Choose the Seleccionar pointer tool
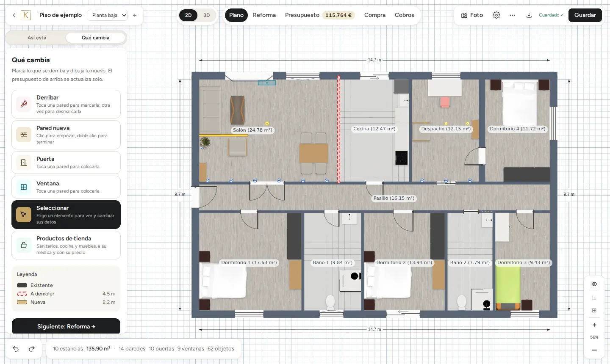Viewport: 610px width, 364px height. (x=66, y=215)
